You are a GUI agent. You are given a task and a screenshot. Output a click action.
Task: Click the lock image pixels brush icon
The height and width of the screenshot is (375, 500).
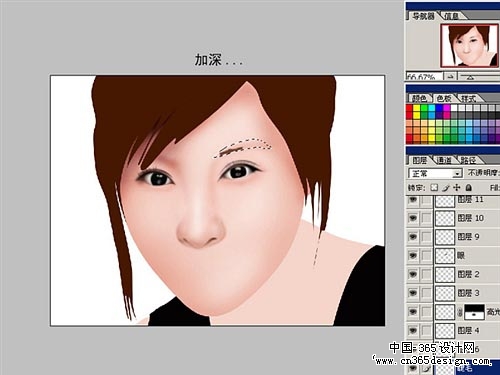pyautogui.click(x=446, y=188)
